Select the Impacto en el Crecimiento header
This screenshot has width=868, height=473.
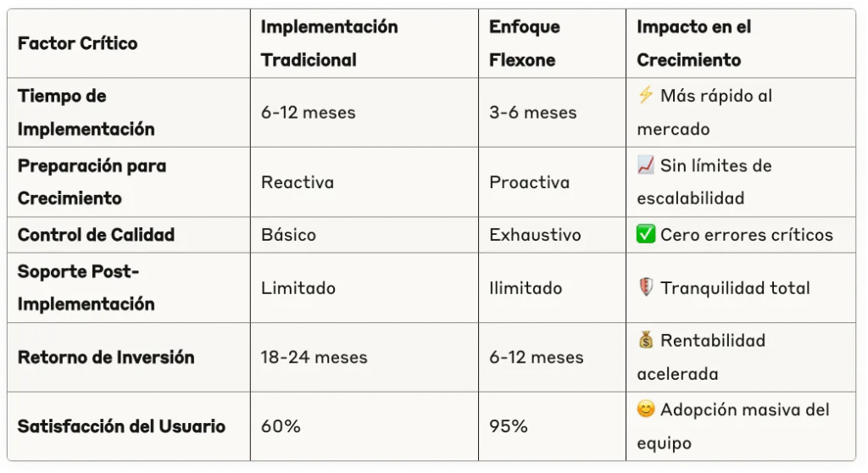694,43
